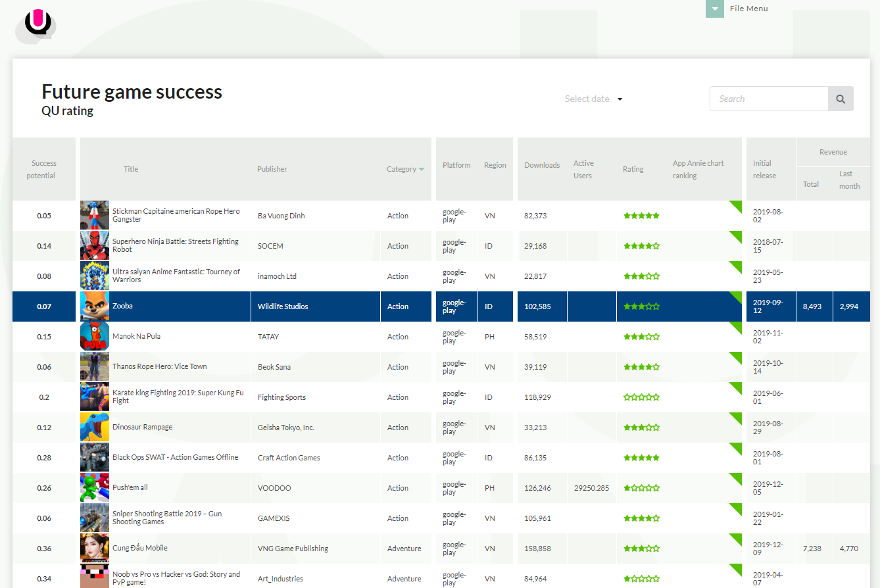
Task: Sort by the Downloads column header
Action: pos(542,165)
